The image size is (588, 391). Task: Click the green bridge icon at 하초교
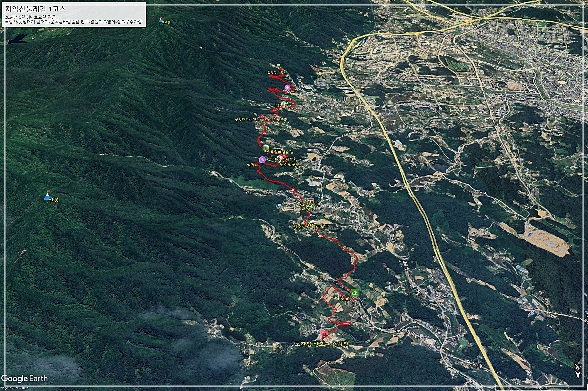354,293
